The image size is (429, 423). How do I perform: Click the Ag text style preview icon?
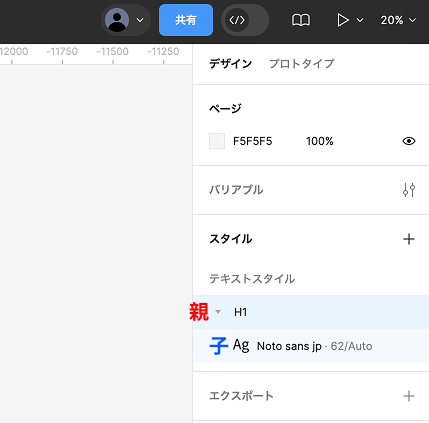pos(241,345)
